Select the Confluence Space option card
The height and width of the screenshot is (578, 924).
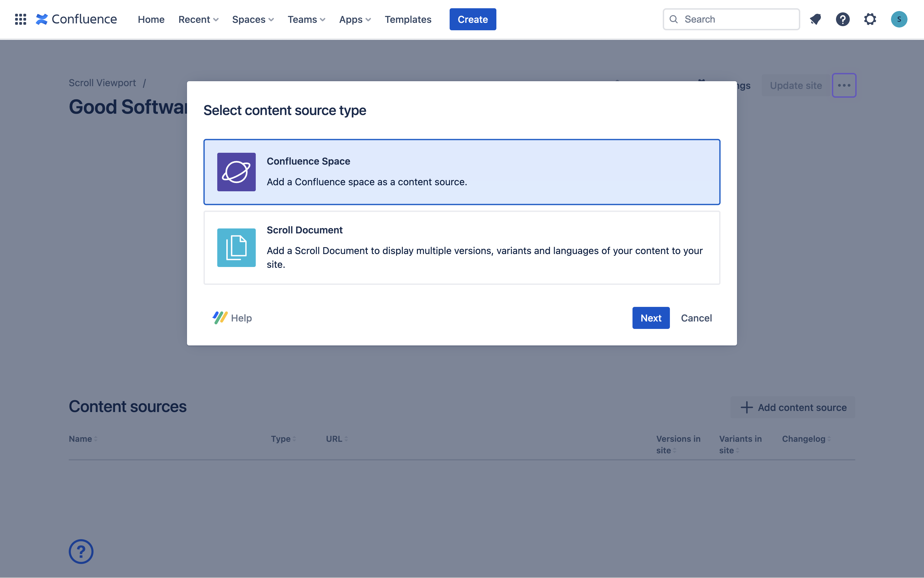pyautogui.click(x=462, y=172)
